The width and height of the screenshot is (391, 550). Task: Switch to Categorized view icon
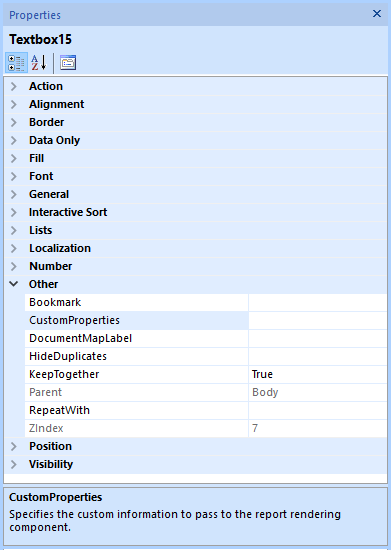coord(16,63)
